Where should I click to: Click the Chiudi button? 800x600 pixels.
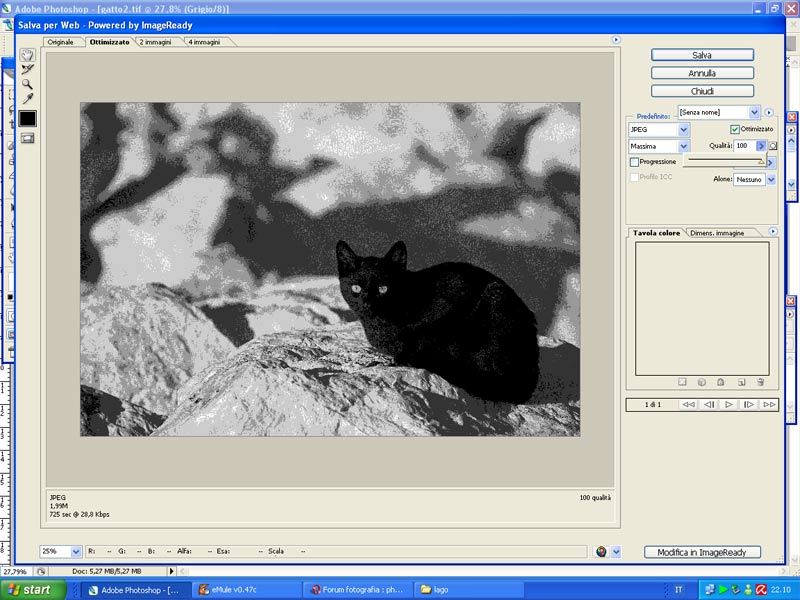click(702, 91)
